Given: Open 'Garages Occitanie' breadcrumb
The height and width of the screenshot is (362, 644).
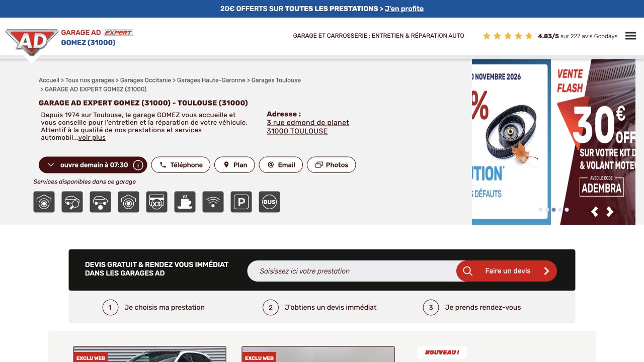Looking at the screenshot, I should point(146,80).
